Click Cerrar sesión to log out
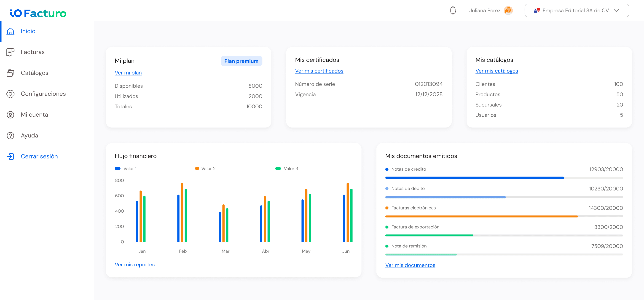The image size is (644, 300). (39, 156)
